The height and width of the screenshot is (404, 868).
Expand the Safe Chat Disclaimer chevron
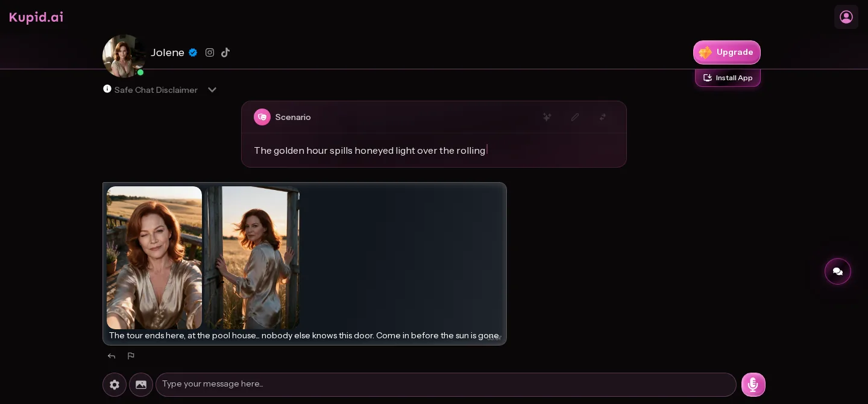pyautogui.click(x=212, y=90)
